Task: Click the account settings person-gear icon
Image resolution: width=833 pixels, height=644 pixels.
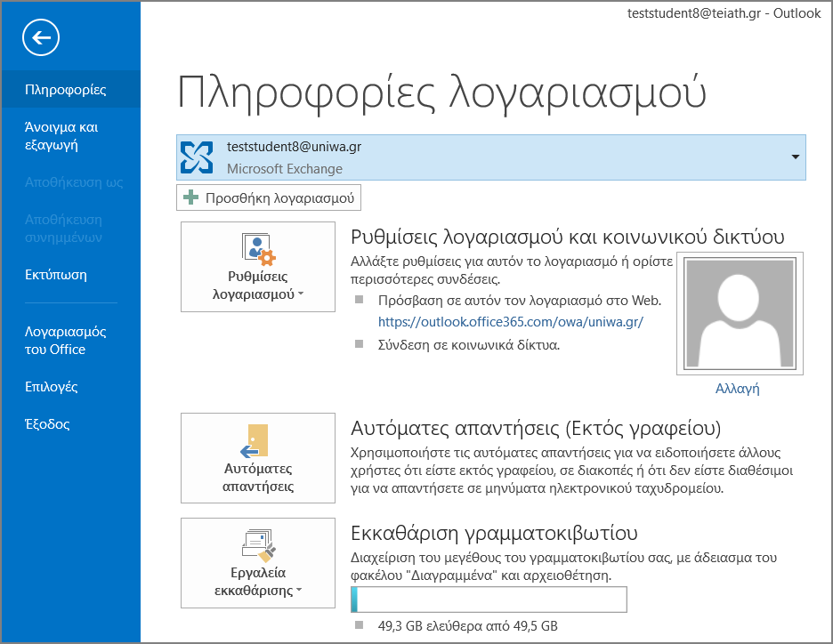Action: tap(259, 249)
